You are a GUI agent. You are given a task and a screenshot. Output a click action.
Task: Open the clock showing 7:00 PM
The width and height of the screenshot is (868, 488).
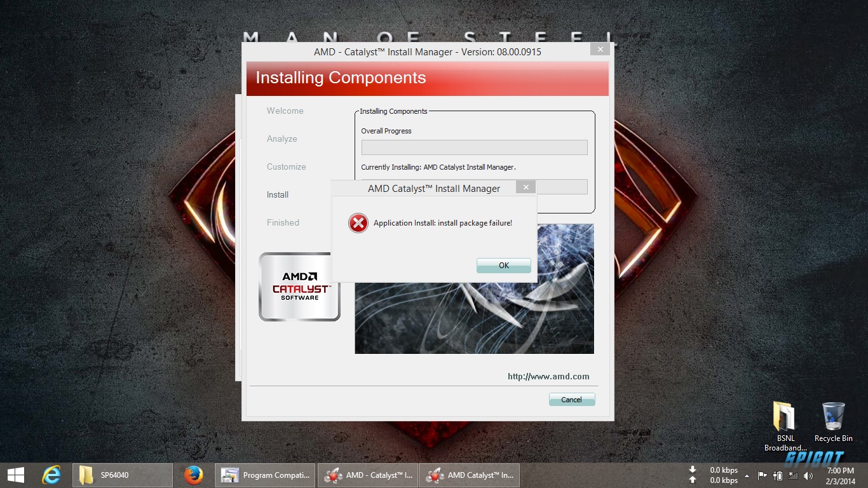[x=841, y=475]
